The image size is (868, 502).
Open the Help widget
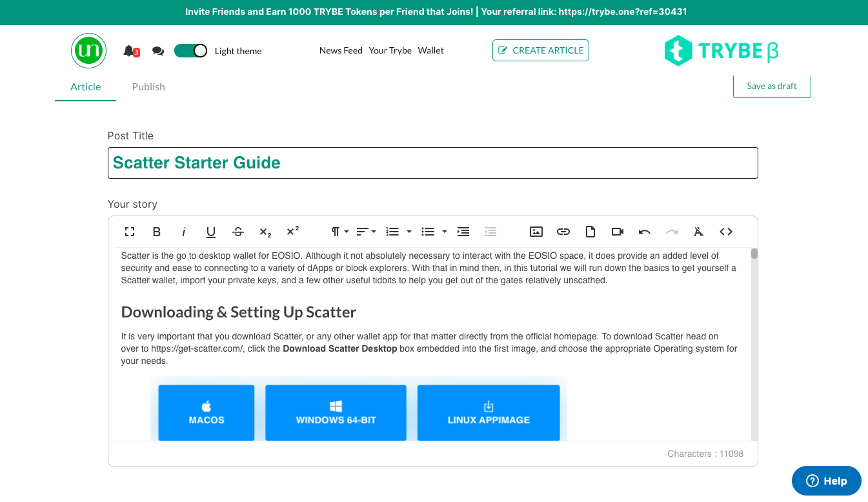pos(827,481)
